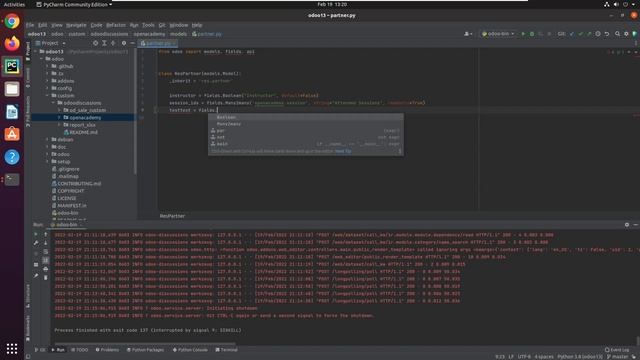Click print icon in Run console

click(45, 269)
